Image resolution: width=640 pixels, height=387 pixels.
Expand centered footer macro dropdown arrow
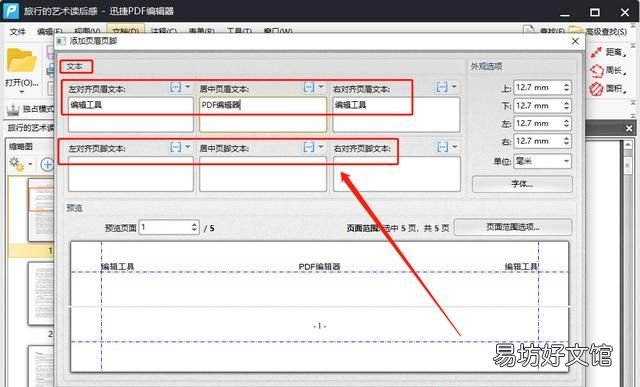point(321,147)
